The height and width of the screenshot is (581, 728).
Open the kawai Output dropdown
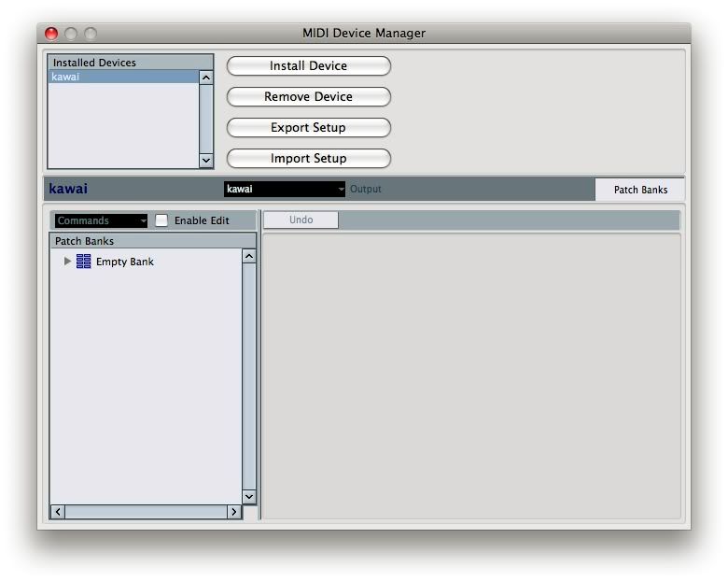click(x=284, y=190)
